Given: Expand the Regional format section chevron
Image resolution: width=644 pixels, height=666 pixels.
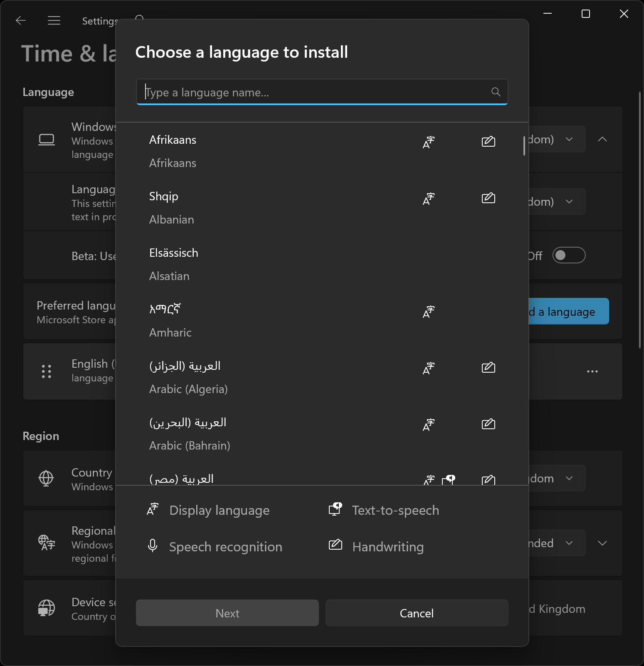Looking at the screenshot, I should pyautogui.click(x=602, y=543).
